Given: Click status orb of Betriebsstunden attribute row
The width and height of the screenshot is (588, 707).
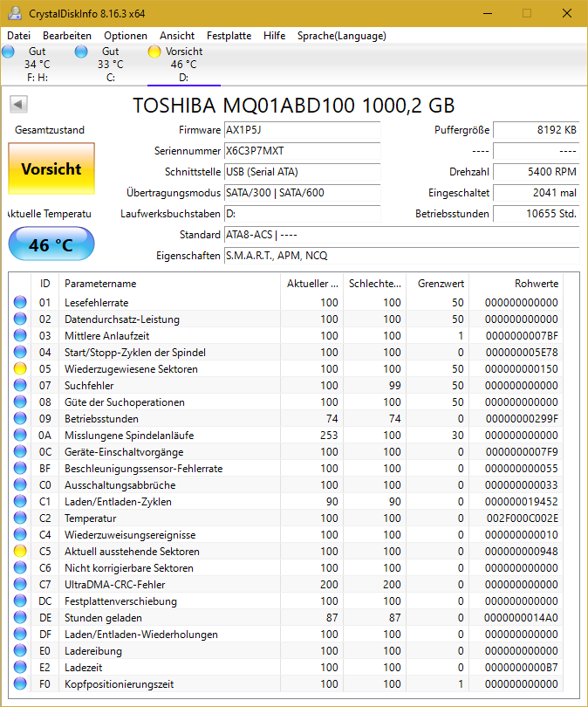Looking at the screenshot, I should (x=20, y=418).
